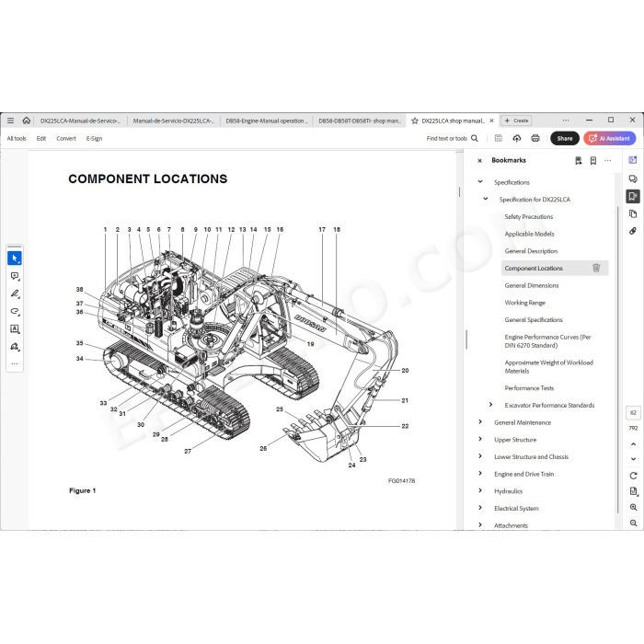Open Bookmarks panel options menu
This screenshot has height=644, width=644.
click(608, 161)
